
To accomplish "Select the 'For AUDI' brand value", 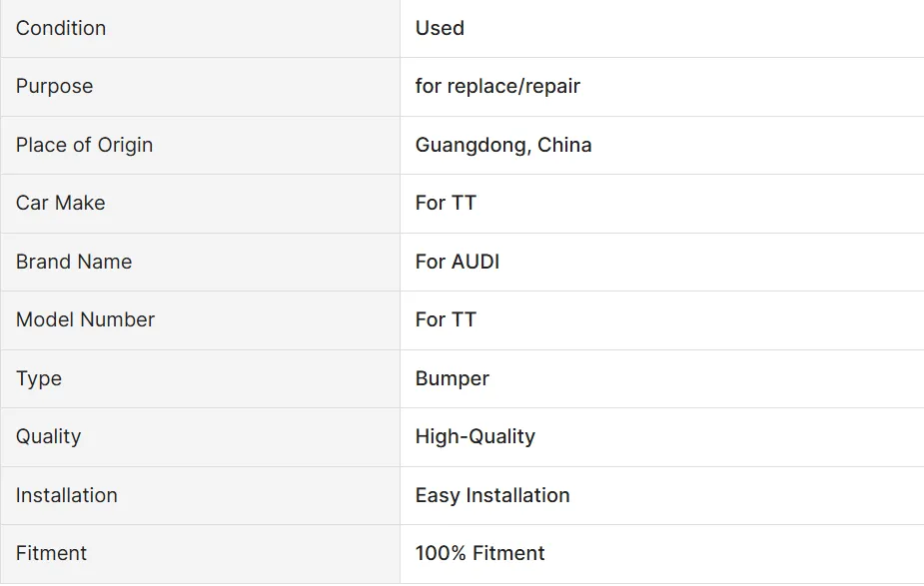I will click(x=458, y=262).
